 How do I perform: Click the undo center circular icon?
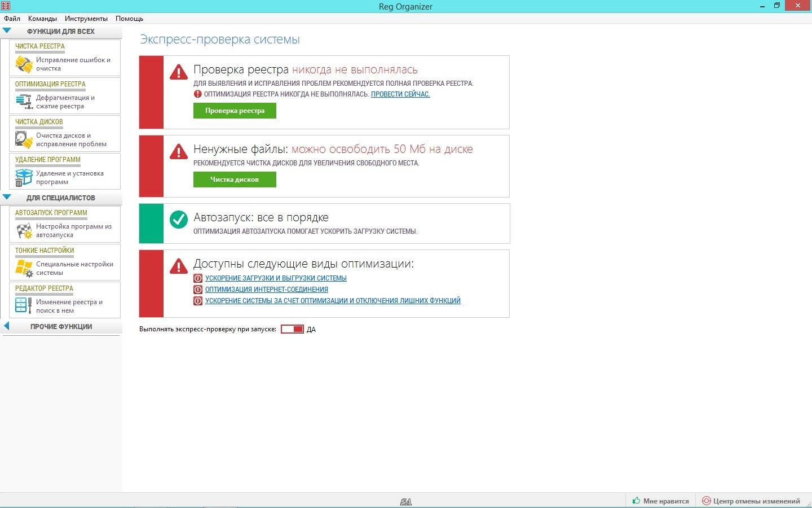[706, 501]
